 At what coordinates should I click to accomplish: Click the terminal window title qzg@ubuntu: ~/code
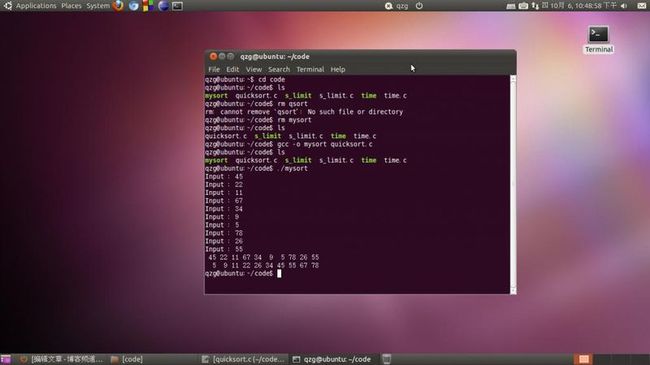[x=275, y=56]
